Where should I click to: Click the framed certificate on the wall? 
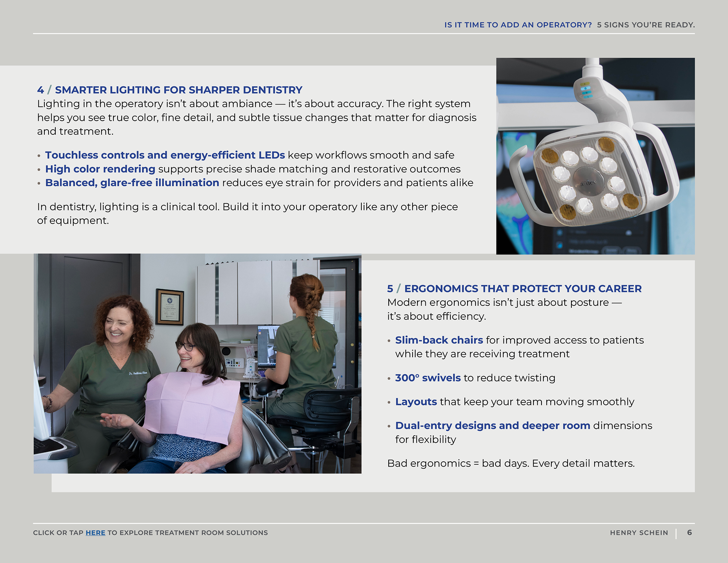pyautogui.click(x=169, y=307)
